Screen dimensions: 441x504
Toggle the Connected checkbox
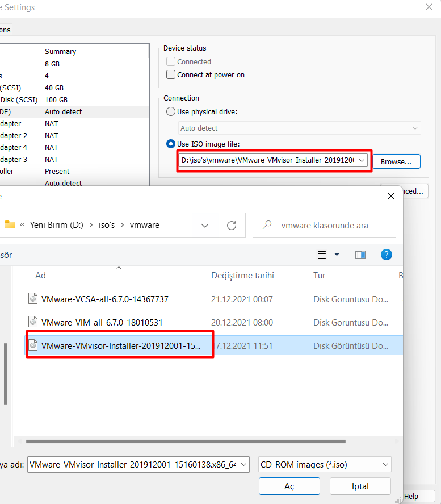coord(171,61)
